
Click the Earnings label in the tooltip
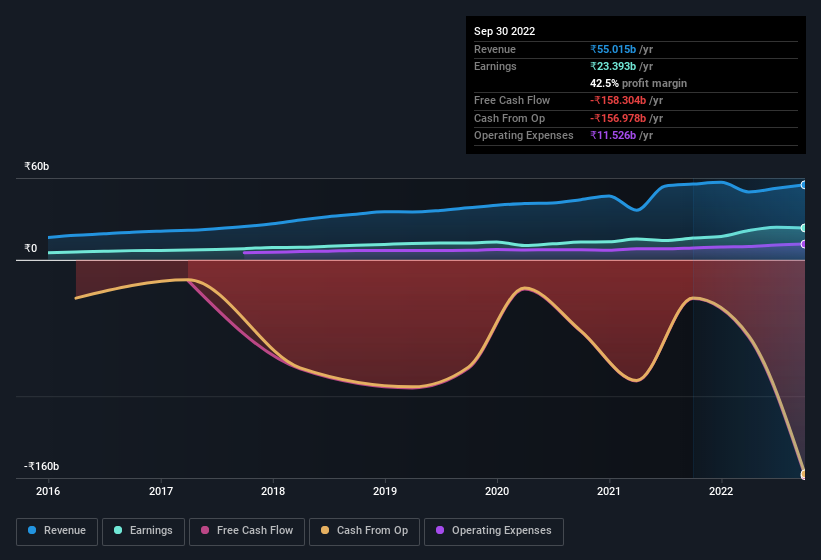(495, 66)
